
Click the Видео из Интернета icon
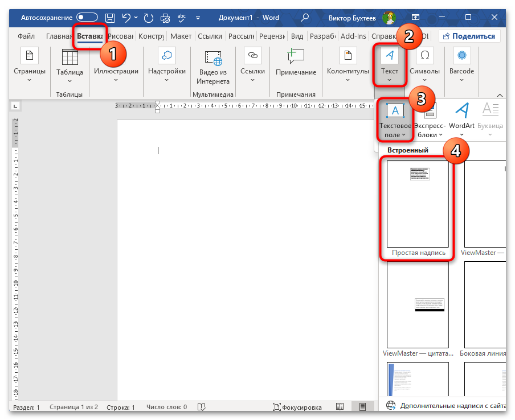(213, 57)
